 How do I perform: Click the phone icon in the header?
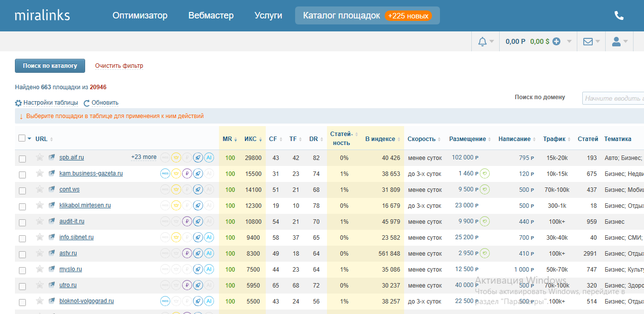(619, 15)
